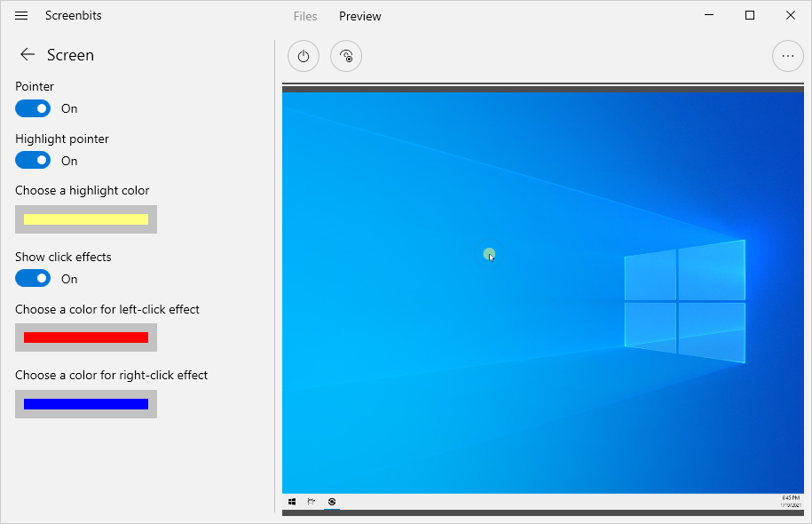Disable the Highlight pointer switch

(33, 160)
